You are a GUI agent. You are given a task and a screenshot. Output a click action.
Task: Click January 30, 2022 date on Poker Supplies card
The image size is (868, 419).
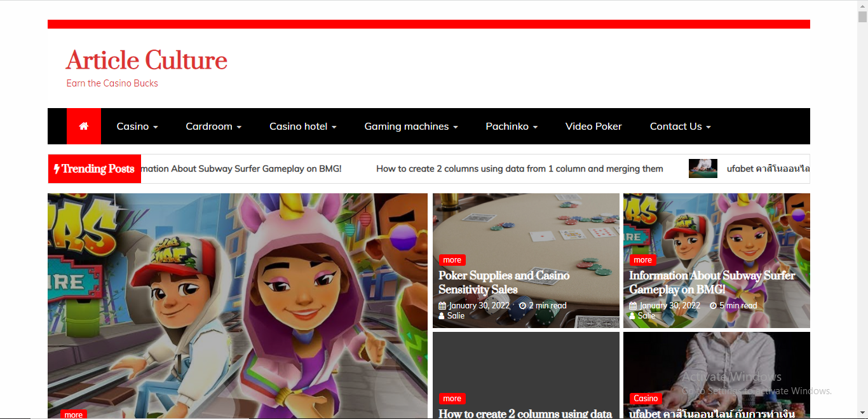pyautogui.click(x=479, y=306)
